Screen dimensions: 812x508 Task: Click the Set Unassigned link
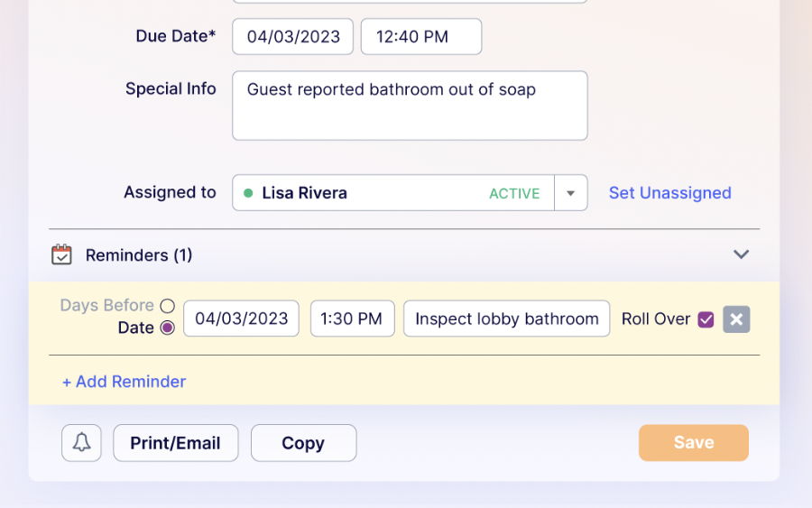[x=669, y=193]
